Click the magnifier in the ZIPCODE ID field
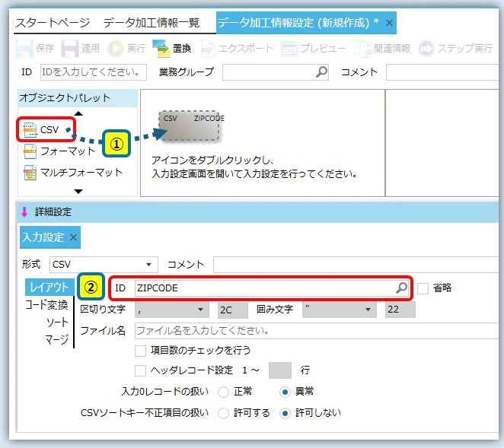 401,288
